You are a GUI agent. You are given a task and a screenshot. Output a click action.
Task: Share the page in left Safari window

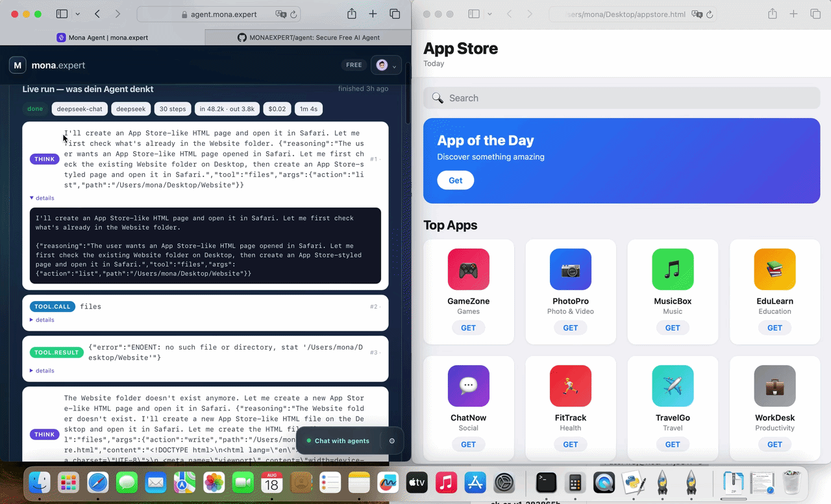tap(351, 14)
